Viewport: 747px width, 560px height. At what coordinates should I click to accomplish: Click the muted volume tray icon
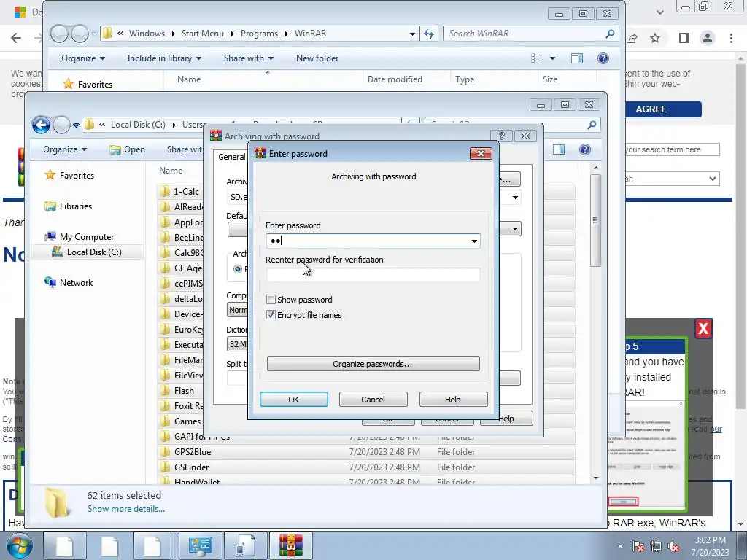click(673, 547)
